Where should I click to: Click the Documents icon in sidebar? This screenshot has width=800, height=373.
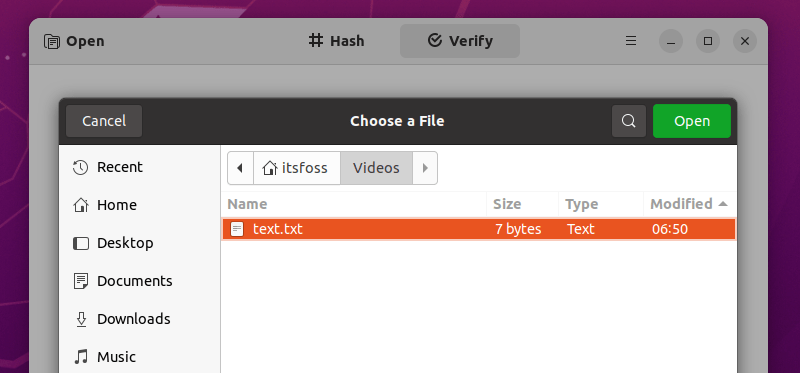point(81,281)
